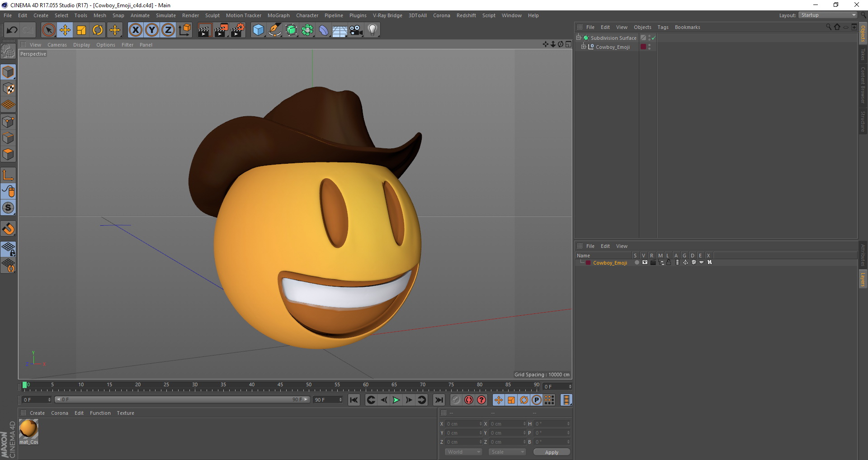Toggle Subdivision Surface green enable checkmark
The image size is (868, 460).
pyautogui.click(x=653, y=38)
